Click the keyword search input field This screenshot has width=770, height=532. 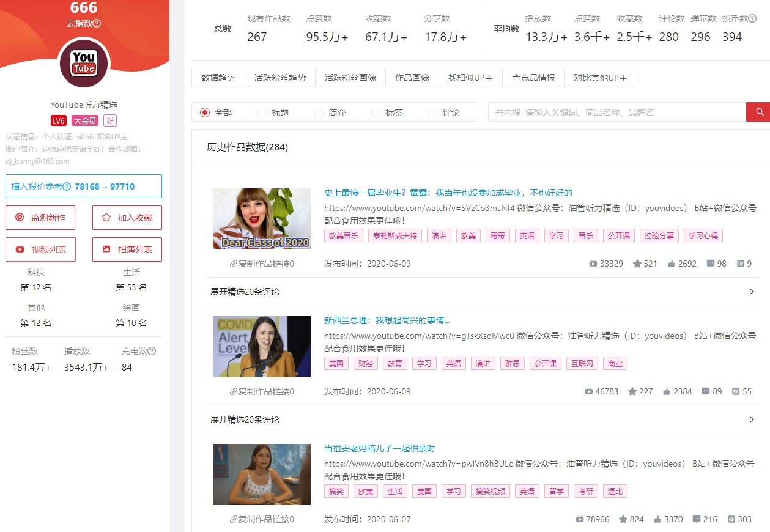[x=616, y=113]
